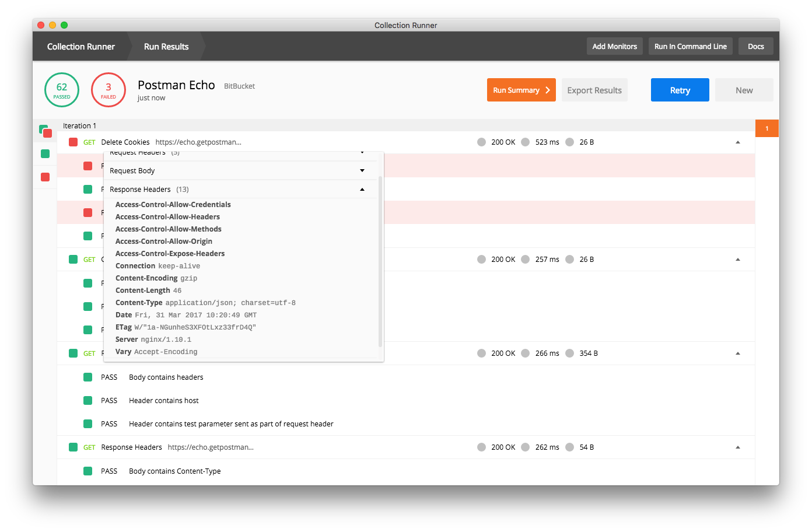
Task: Expand the Request Body section in popup
Action: 362,171
